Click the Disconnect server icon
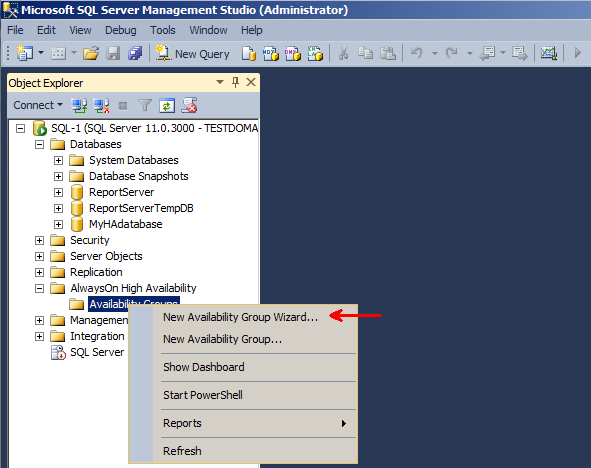This screenshot has height=468, width=591. pyautogui.click(x=101, y=106)
